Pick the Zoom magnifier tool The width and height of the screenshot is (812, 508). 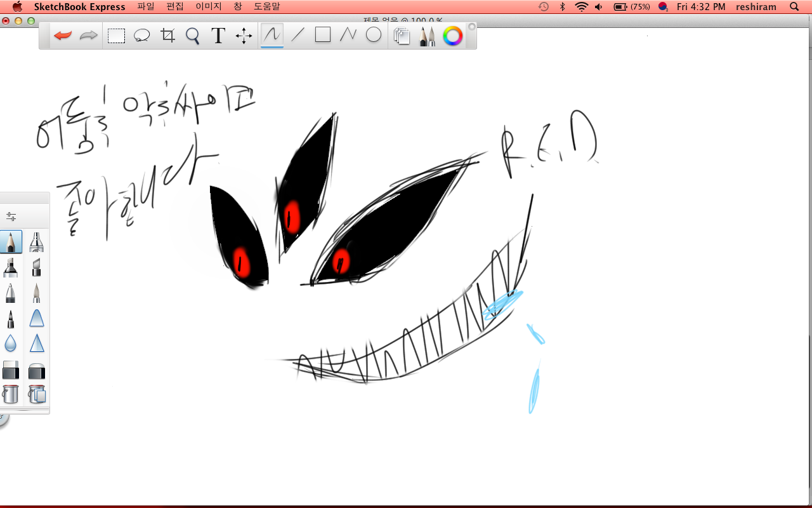(x=193, y=36)
